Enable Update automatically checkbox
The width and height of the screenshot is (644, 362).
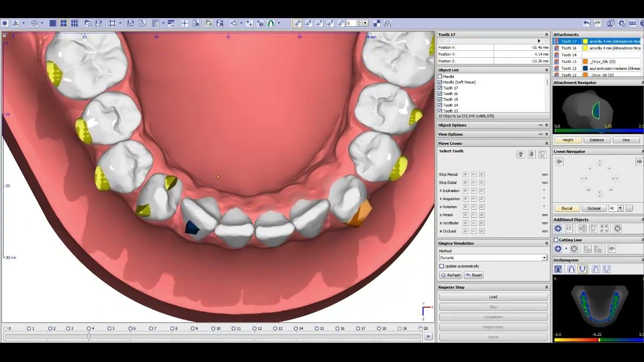click(x=442, y=266)
